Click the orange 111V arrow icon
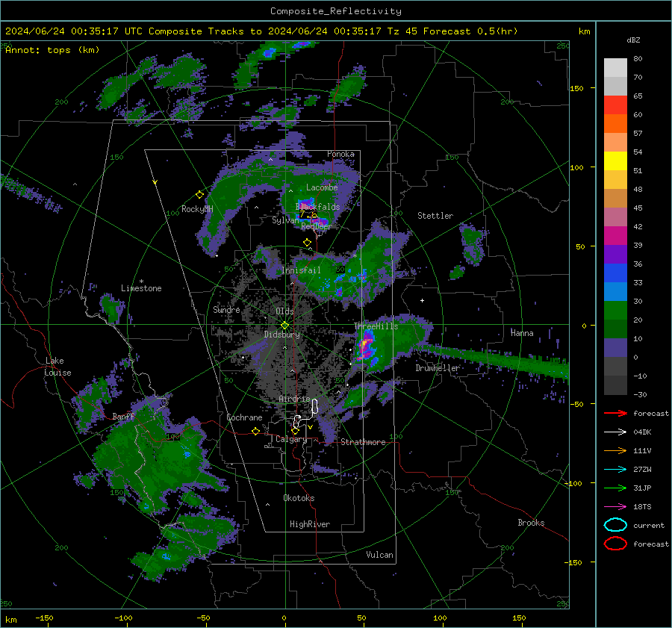672x628 pixels. [x=615, y=450]
